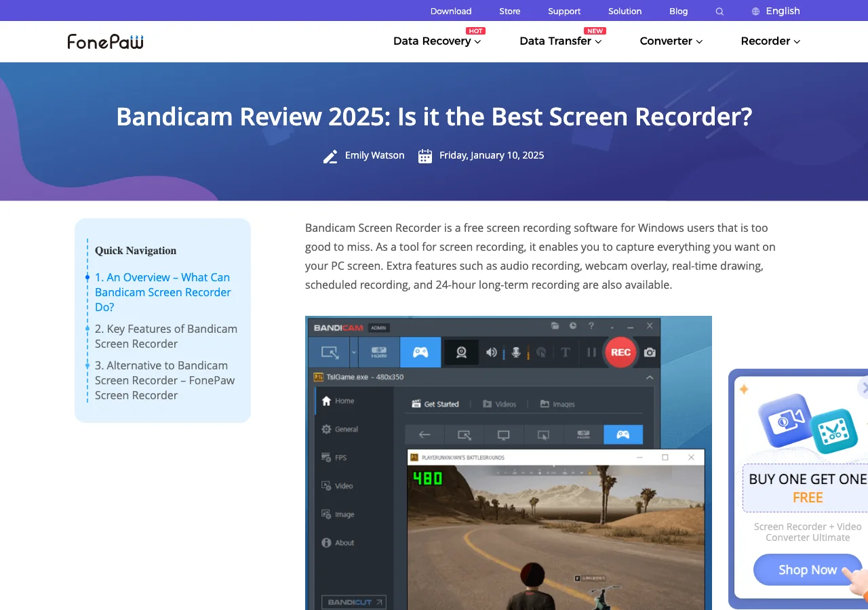Image resolution: width=868 pixels, height=610 pixels.
Task: Expand the Recorder menu
Action: [x=771, y=41]
